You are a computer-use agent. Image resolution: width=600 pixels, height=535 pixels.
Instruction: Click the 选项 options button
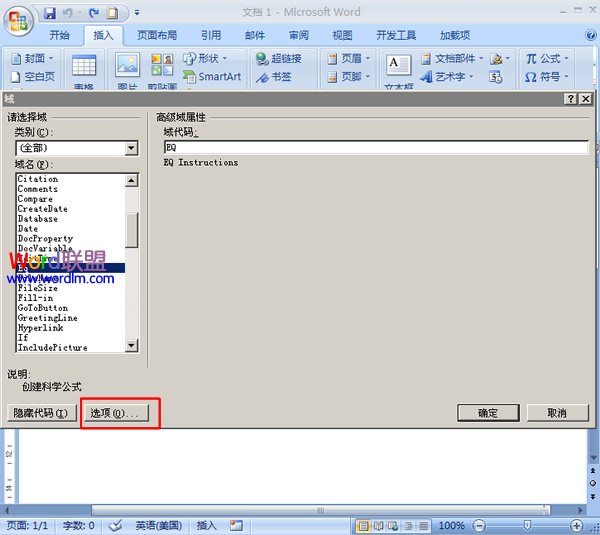[114, 413]
